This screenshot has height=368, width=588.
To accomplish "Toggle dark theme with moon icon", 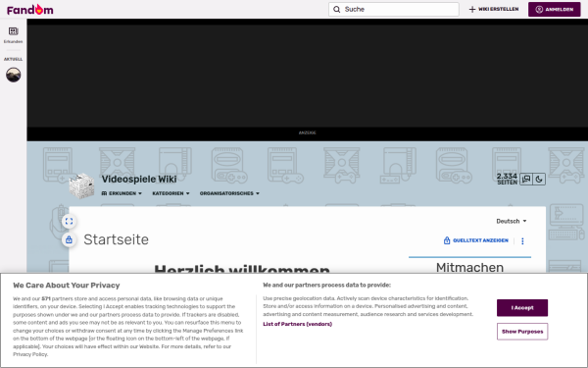I will [x=539, y=180].
